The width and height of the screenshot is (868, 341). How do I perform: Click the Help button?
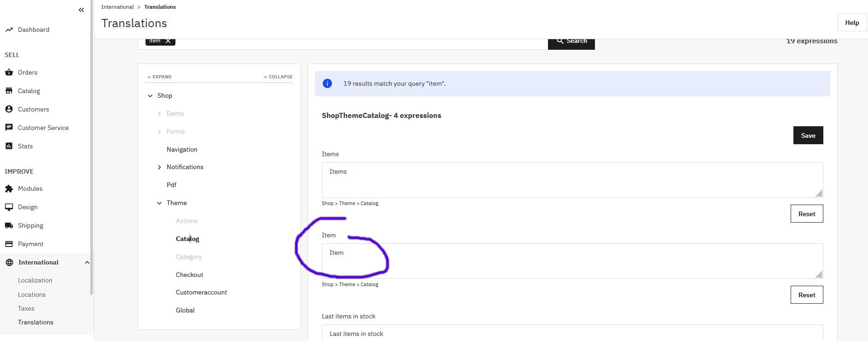pyautogui.click(x=852, y=23)
